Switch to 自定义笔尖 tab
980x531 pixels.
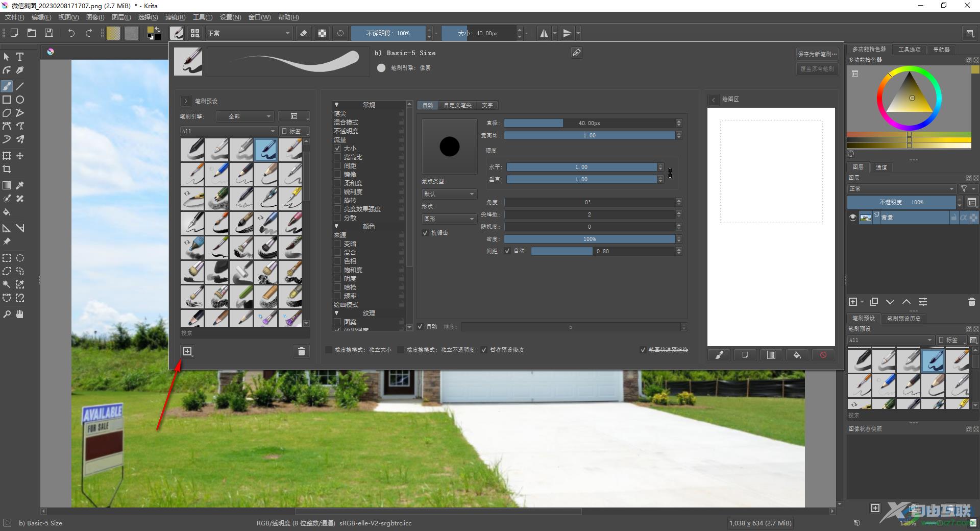tap(457, 105)
